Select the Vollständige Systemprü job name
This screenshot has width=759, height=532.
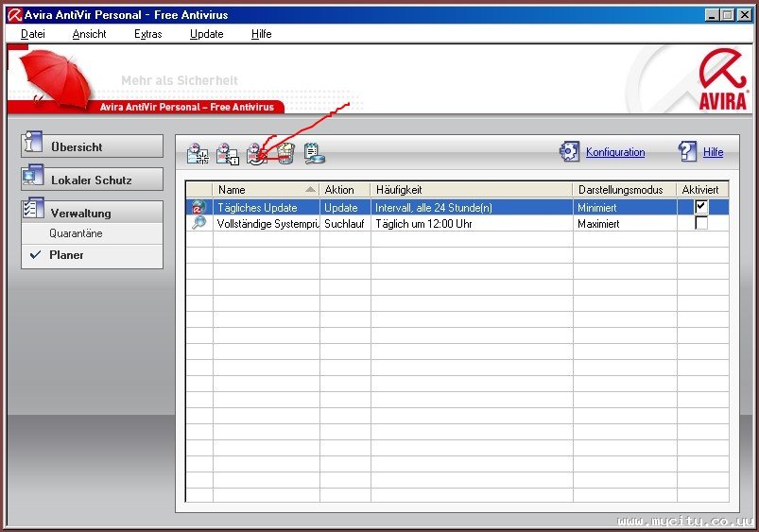coord(267,224)
